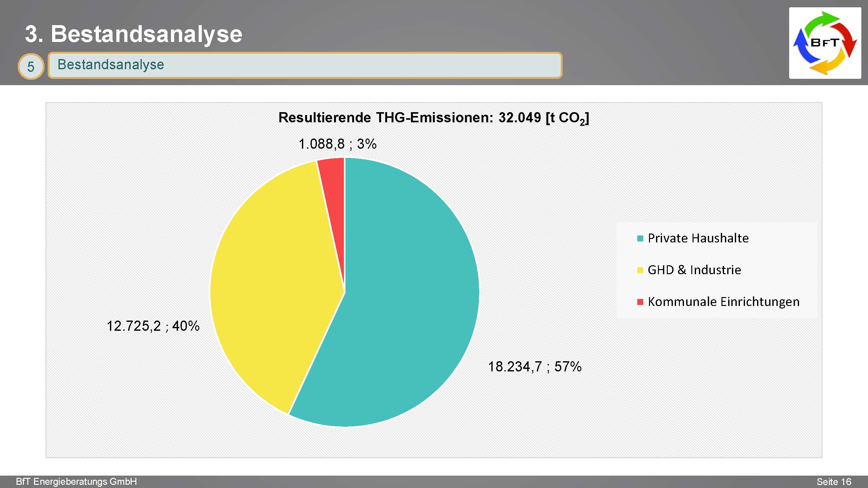Click the 3. Bestandsanalyse heading
The width and height of the screenshot is (868, 488).
(134, 34)
